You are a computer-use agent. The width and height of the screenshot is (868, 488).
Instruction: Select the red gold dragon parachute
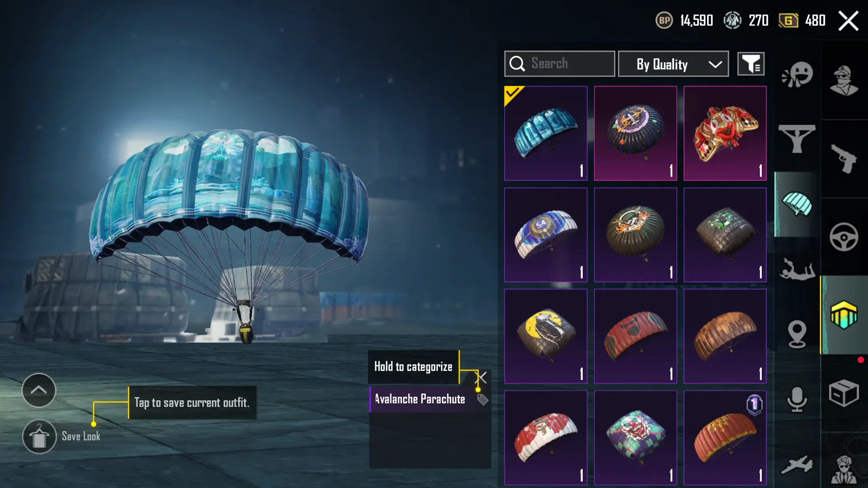coord(725,133)
